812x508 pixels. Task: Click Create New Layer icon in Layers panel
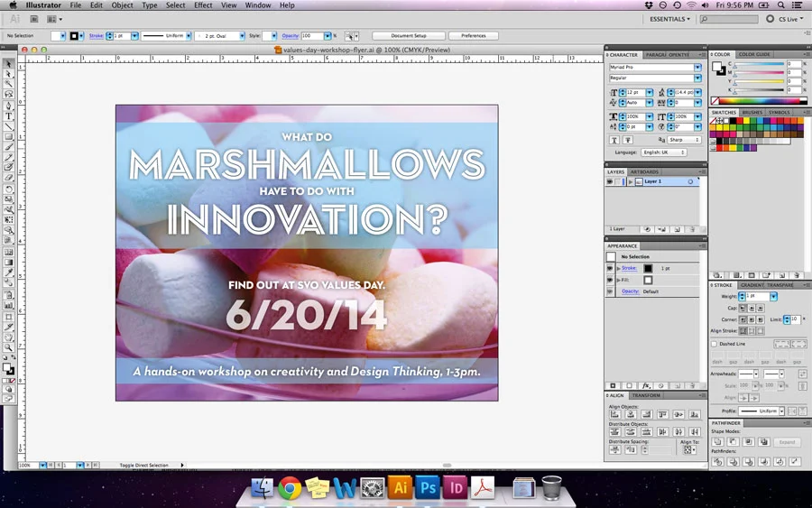677,229
